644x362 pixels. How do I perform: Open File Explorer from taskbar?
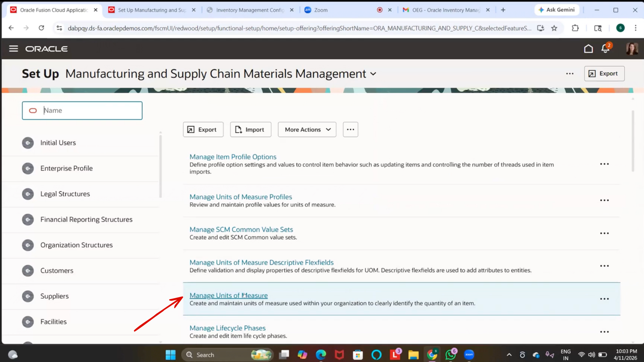[x=413, y=355]
